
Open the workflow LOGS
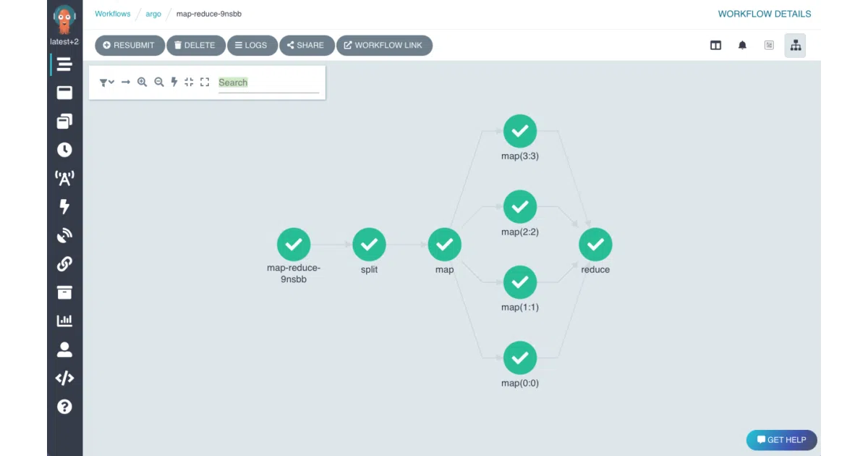[252, 45]
